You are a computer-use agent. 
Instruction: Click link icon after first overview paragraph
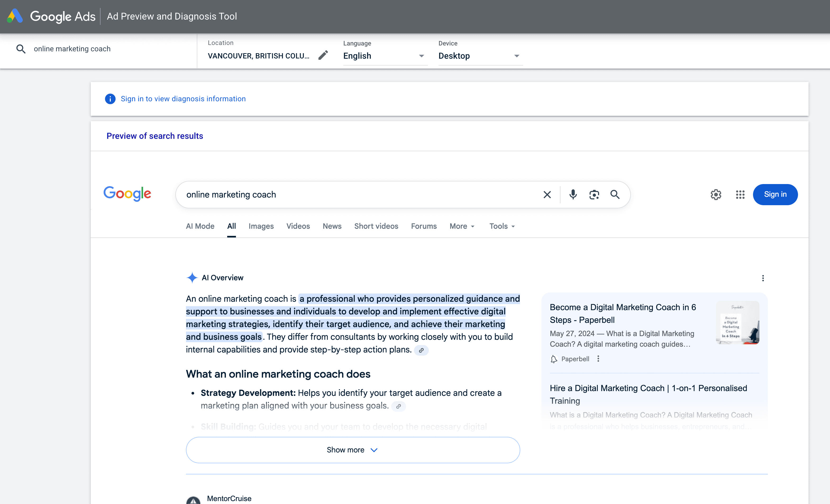pyautogui.click(x=421, y=350)
